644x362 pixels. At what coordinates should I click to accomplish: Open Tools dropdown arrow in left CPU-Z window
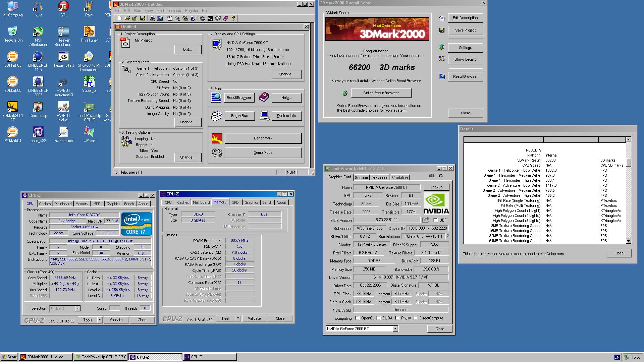(100, 320)
